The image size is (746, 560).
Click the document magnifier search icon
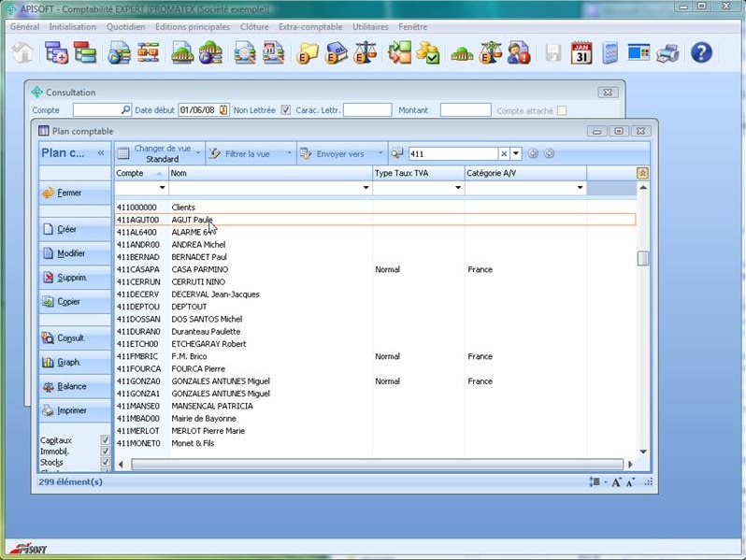[245, 52]
